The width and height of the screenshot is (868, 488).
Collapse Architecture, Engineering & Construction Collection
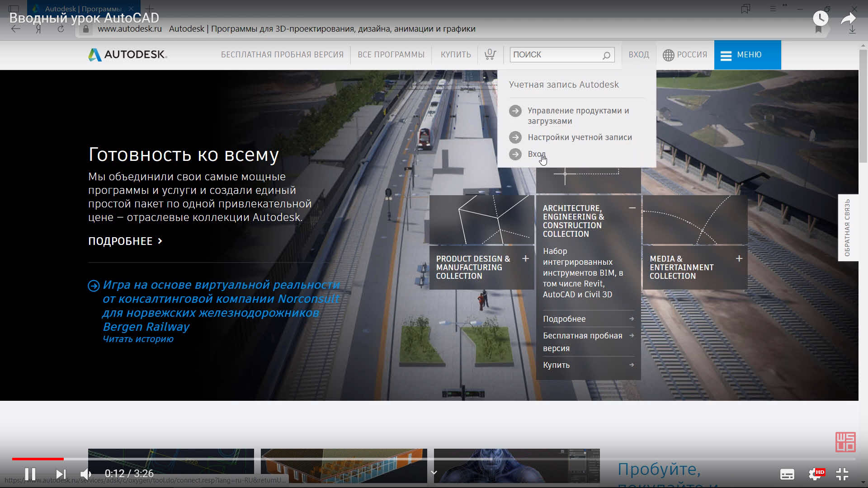(x=632, y=208)
